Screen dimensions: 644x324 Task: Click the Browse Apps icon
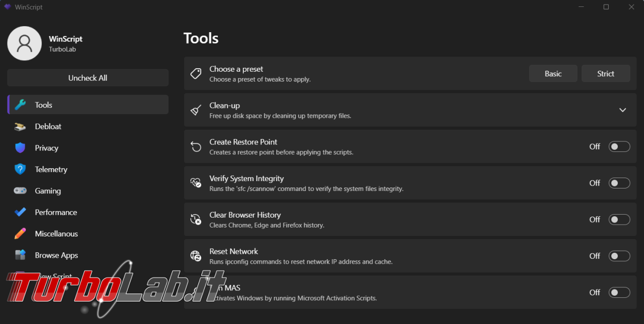(20, 255)
